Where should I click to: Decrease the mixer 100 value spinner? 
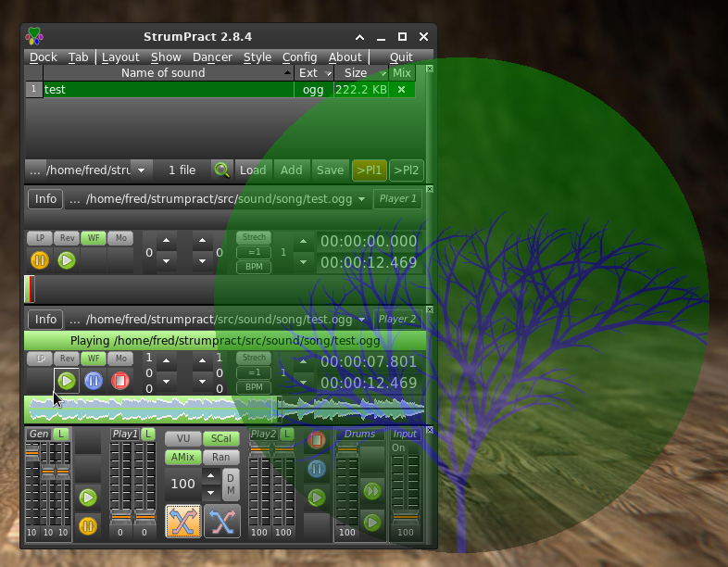point(211,492)
